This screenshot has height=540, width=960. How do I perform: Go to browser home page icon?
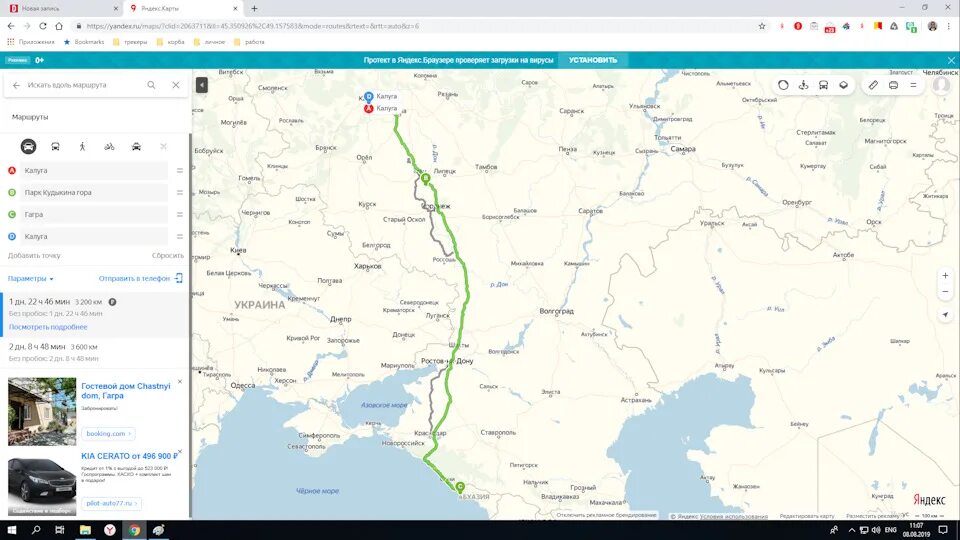click(x=59, y=26)
